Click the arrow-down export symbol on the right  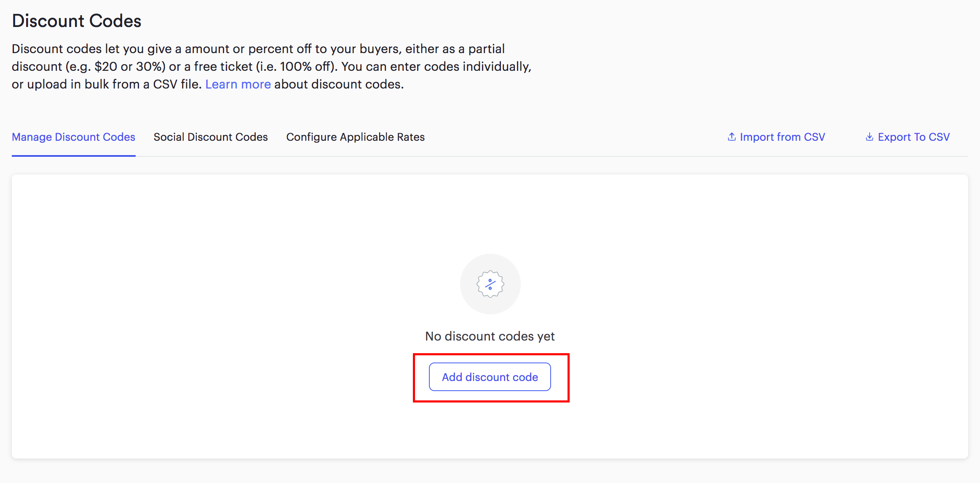tap(870, 137)
